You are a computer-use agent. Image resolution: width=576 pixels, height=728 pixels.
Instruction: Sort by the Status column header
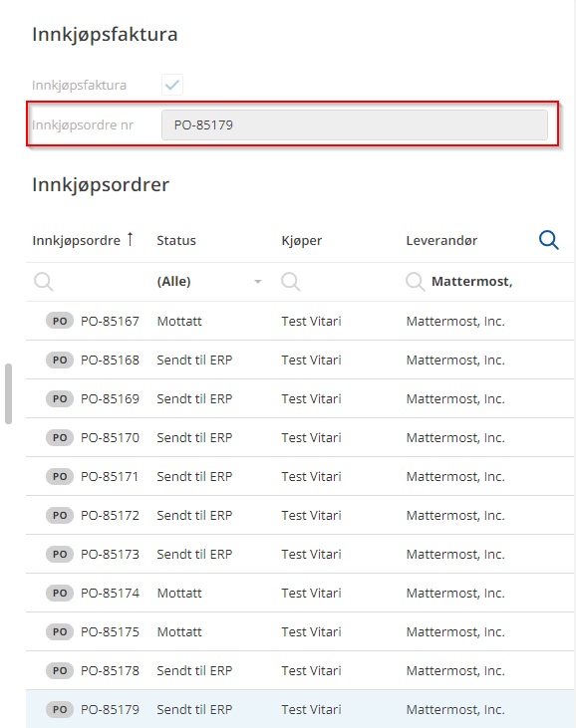(x=176, y=240)
